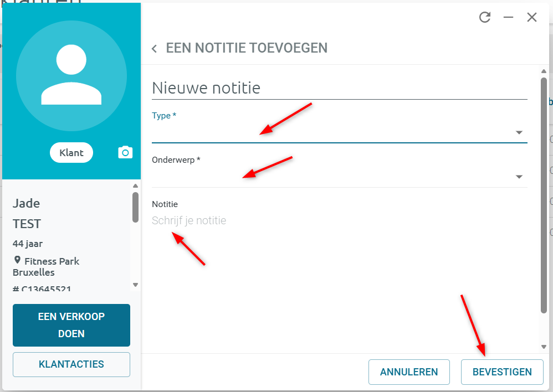Click the customer info panel scrollbar thumb
Image resolution: width=553 pixels, height=392 pixels.
(135, 207)
